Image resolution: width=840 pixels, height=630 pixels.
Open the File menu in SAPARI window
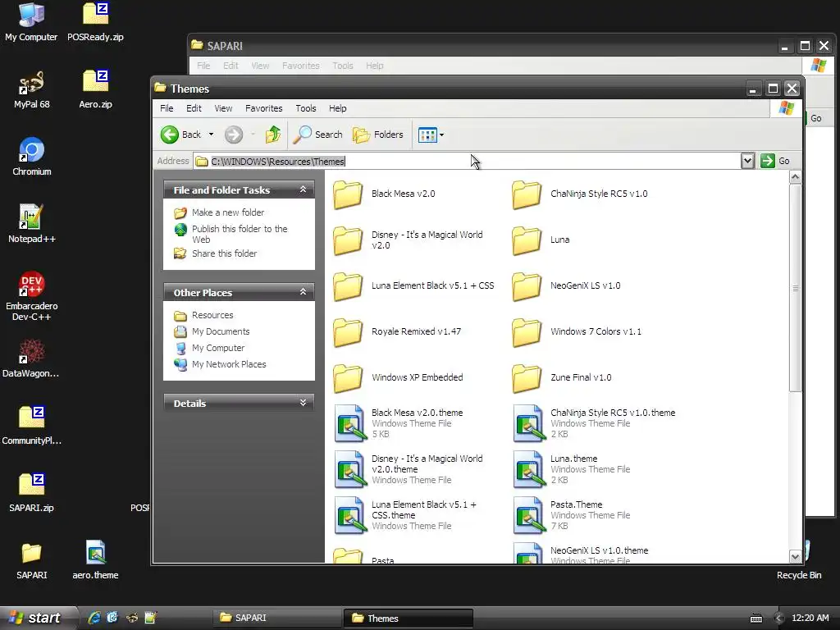tap(203, 66)
